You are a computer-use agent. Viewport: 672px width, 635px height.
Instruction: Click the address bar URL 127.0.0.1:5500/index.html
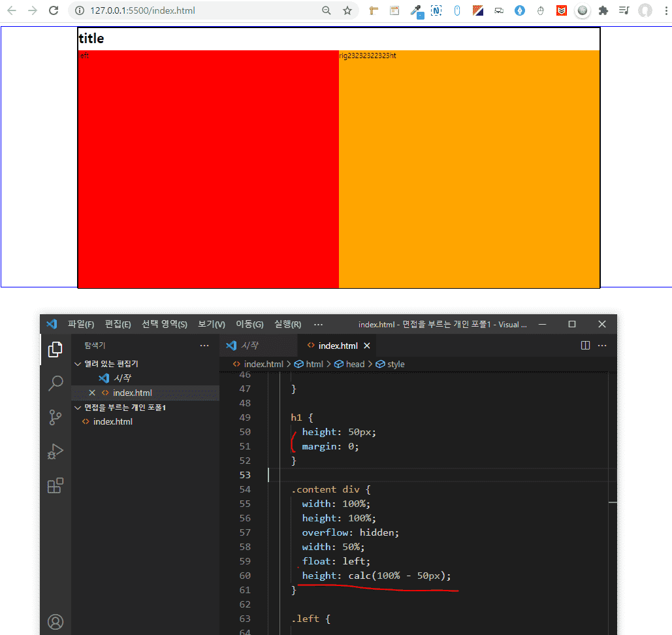tap(142, 10)
